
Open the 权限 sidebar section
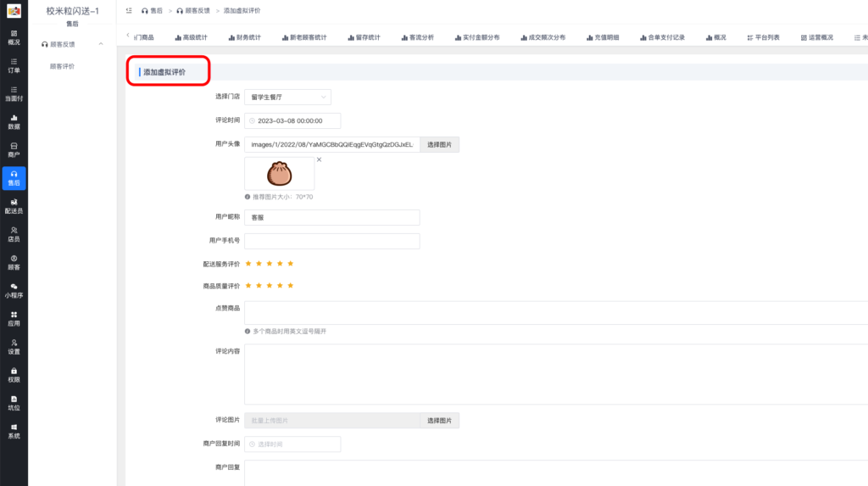(14, 375)
